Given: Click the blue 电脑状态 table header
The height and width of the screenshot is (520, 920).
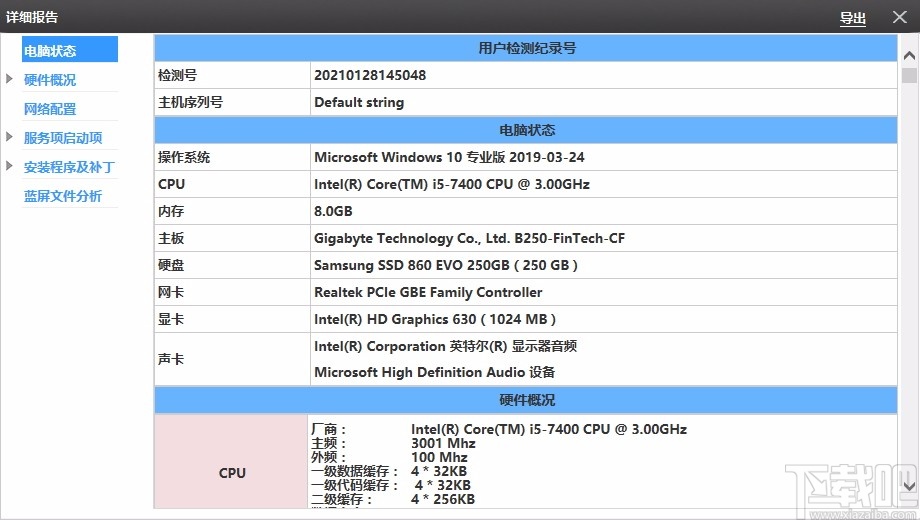Looking at the screenshot, I should pos(526,130).
